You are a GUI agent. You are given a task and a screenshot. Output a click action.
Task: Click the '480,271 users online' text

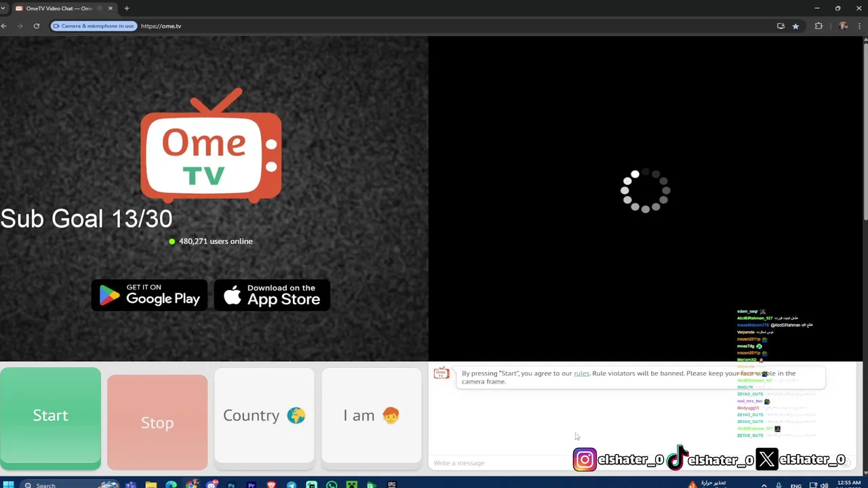[x=216, y=241]
